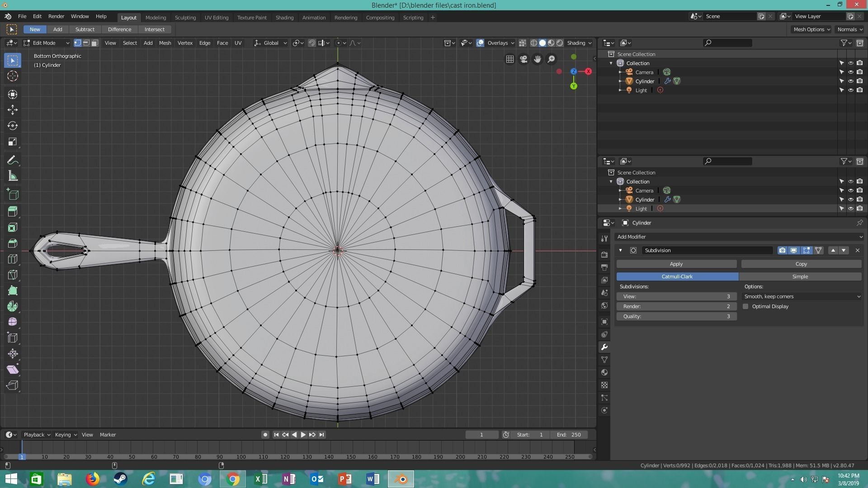Open the Render properties tab
The width and height of the screenshot is (868, 488).
pyautogui.click(x=604, y=254)
